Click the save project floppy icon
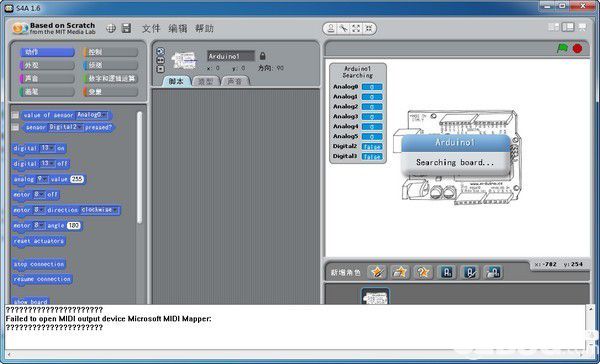The height and width of the screenshot is (364, 600). [126, 28]
